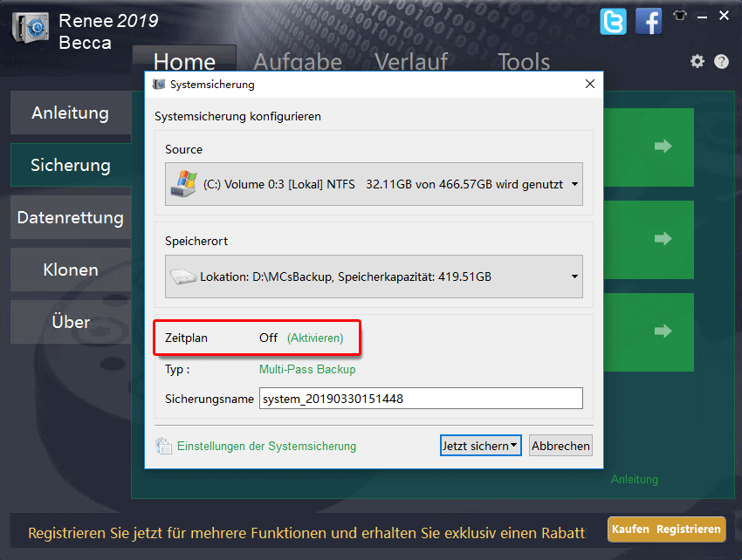742x560 pixels.
Task: Click the disk icon in Speicherort field
Action: tap(183, 277)
